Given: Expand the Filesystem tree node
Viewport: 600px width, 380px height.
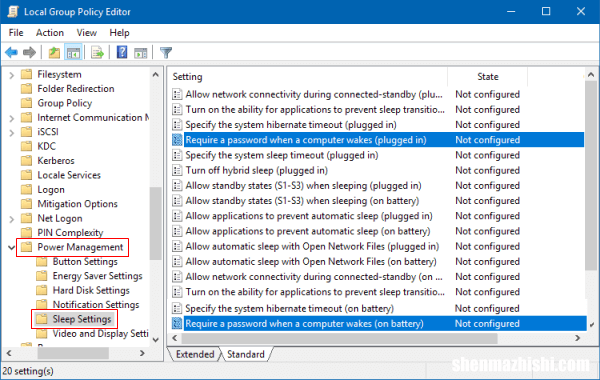Looking at the screenshot, I should (x=11, y=75).
